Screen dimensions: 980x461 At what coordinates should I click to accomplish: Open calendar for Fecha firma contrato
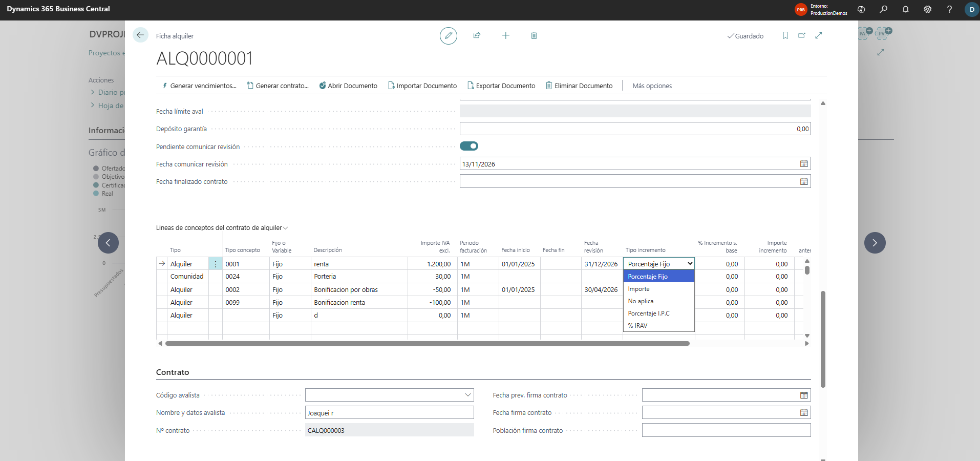tap(804, 412)
